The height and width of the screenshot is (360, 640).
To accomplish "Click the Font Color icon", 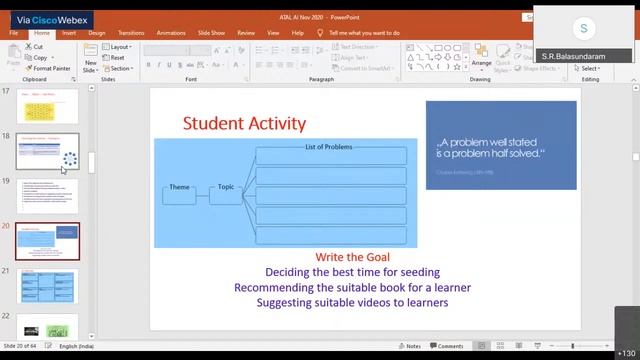I will pos(237,65).
